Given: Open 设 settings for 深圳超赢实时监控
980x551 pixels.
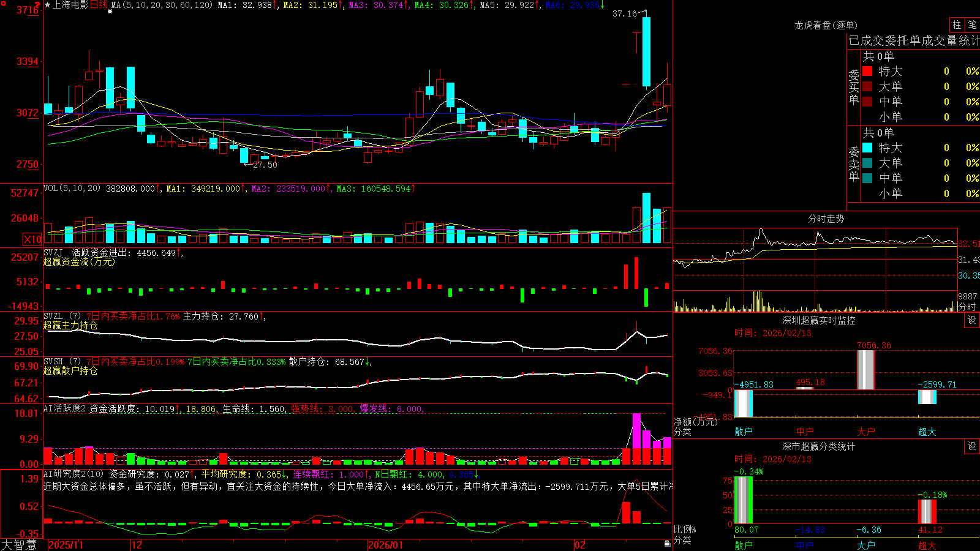Looking at the screenshot, I should point(972,320).
